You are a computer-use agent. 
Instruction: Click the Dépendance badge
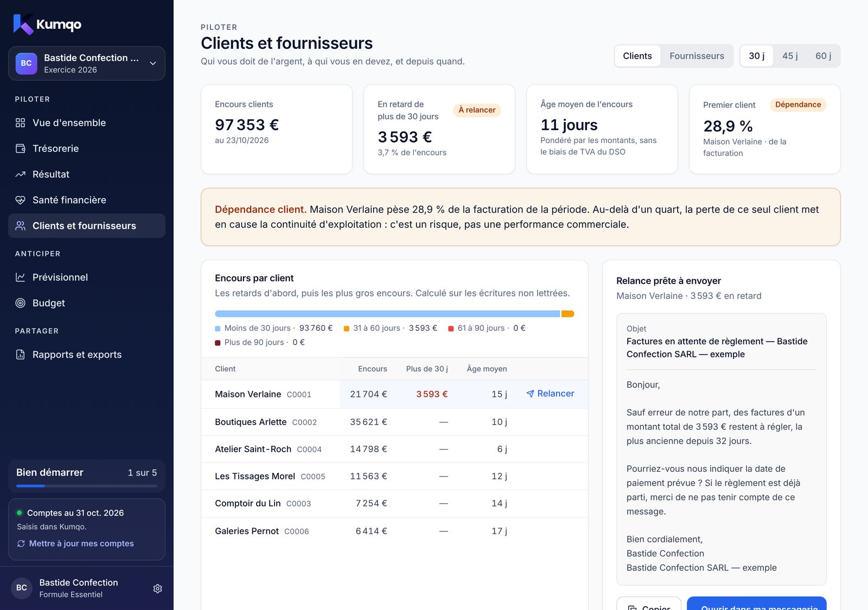798,105
